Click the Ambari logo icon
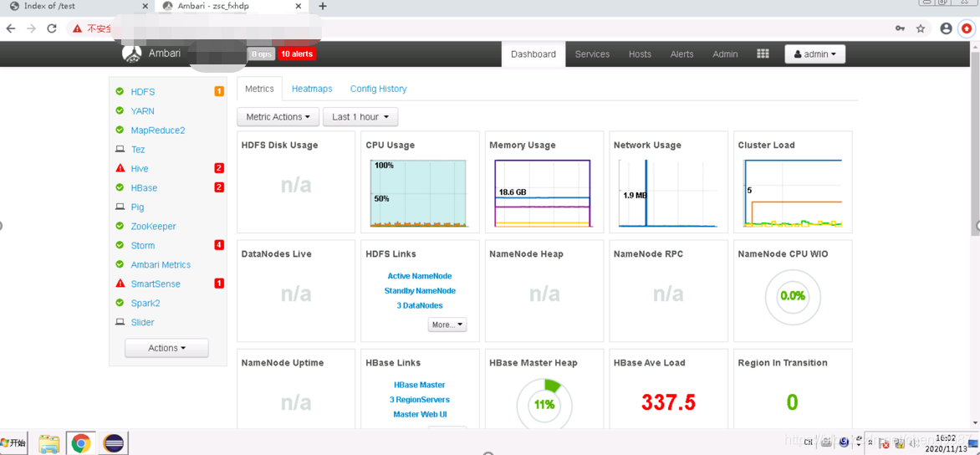The height and width of the screenshot is (455, 980). 132,54
